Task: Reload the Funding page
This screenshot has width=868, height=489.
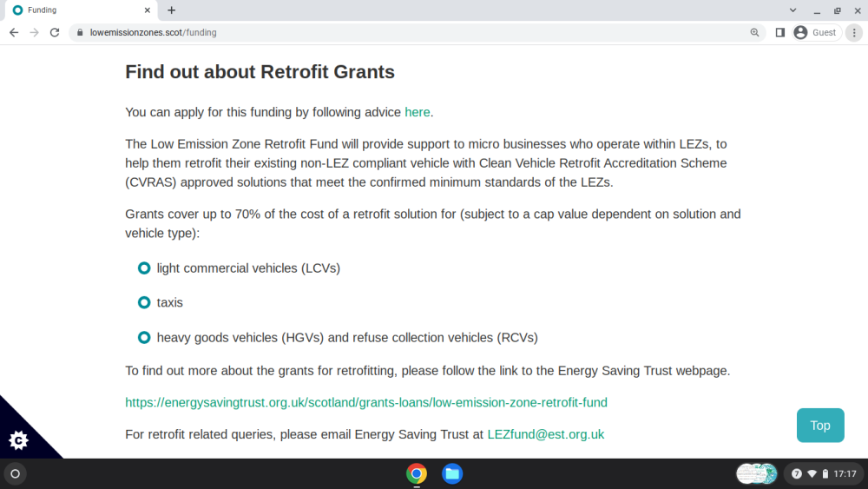Action: click(54, 33)
